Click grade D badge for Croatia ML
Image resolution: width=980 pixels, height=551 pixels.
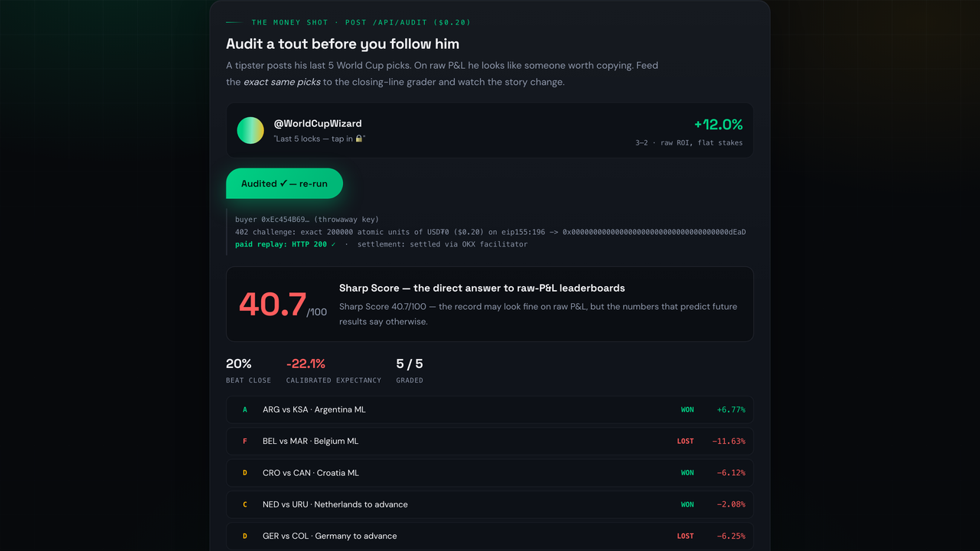point(245,473)
